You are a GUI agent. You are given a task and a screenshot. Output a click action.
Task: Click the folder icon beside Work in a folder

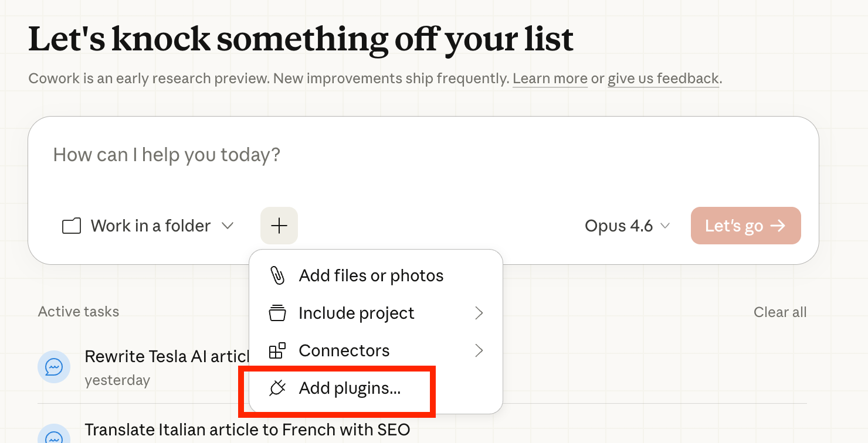pyautogui.click(x=72, y=226)
